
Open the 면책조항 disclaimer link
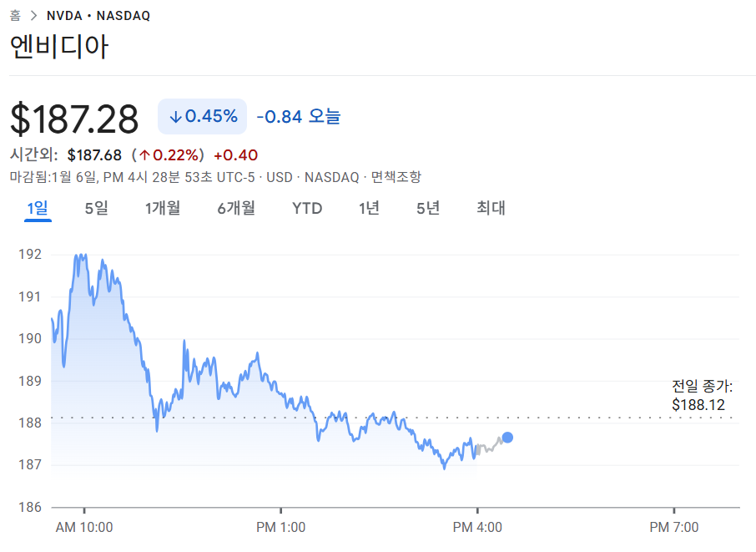click(x=396, y=177)
